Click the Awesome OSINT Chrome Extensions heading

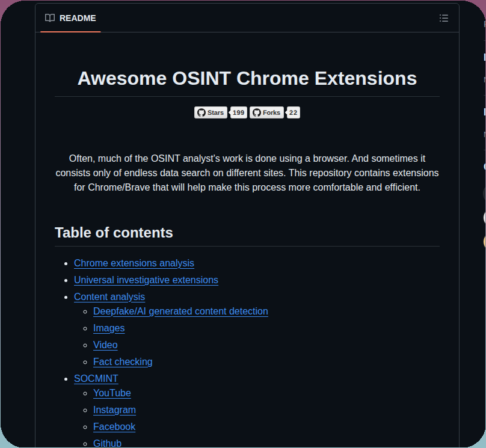(247, 78)
